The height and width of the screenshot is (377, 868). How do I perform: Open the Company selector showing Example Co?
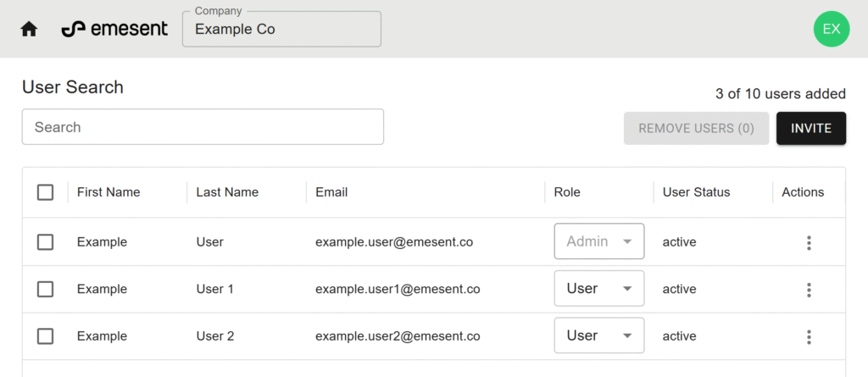[281, 29]
